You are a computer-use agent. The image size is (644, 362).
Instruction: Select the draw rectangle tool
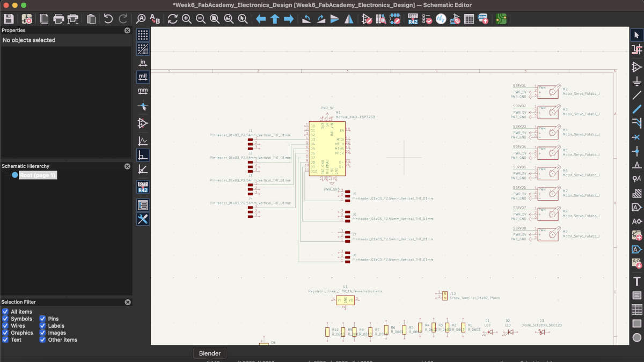coord(637,323)
